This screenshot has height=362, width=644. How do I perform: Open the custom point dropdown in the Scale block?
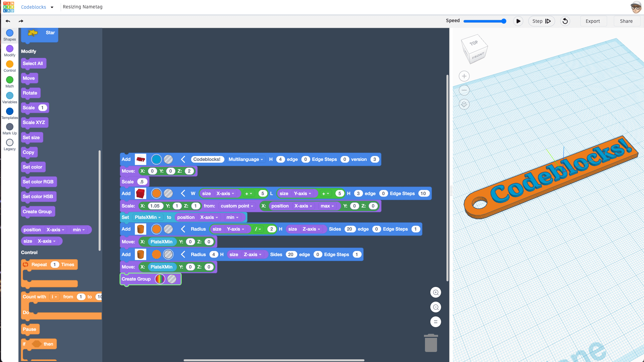pyautogui.click(x=237, y=206)
